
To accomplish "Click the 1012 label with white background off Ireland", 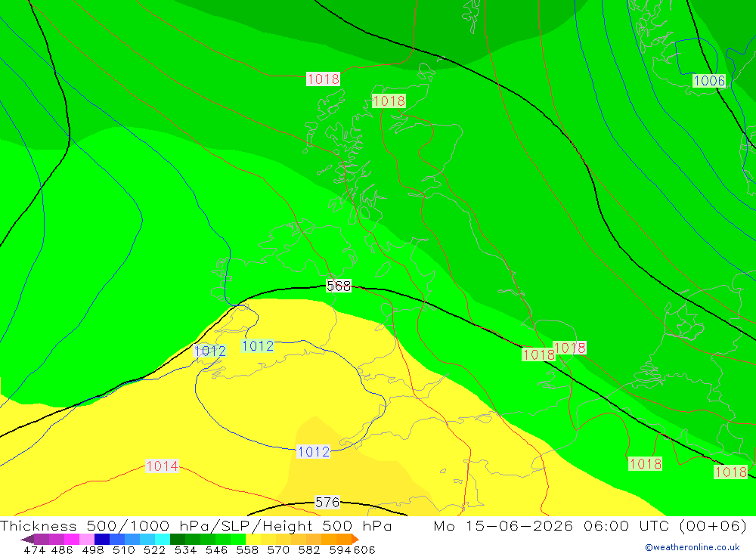I will (x=209, y=351).
